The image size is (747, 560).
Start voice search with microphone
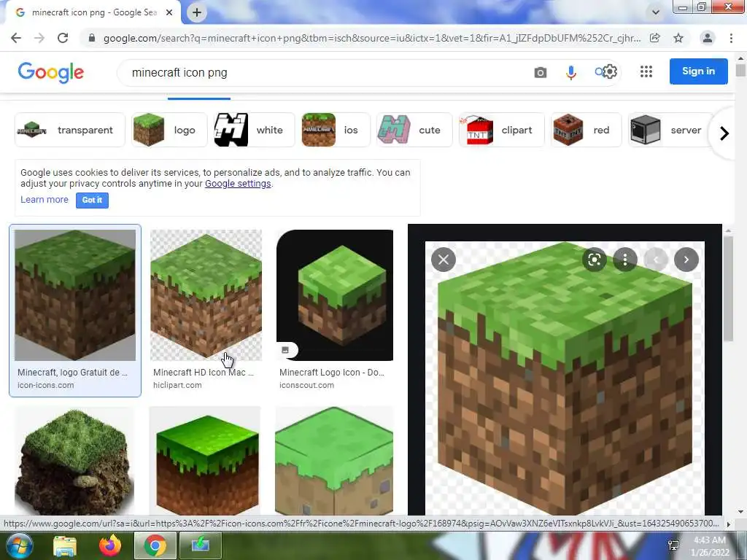pyautogui.click(x=570, y=72)
